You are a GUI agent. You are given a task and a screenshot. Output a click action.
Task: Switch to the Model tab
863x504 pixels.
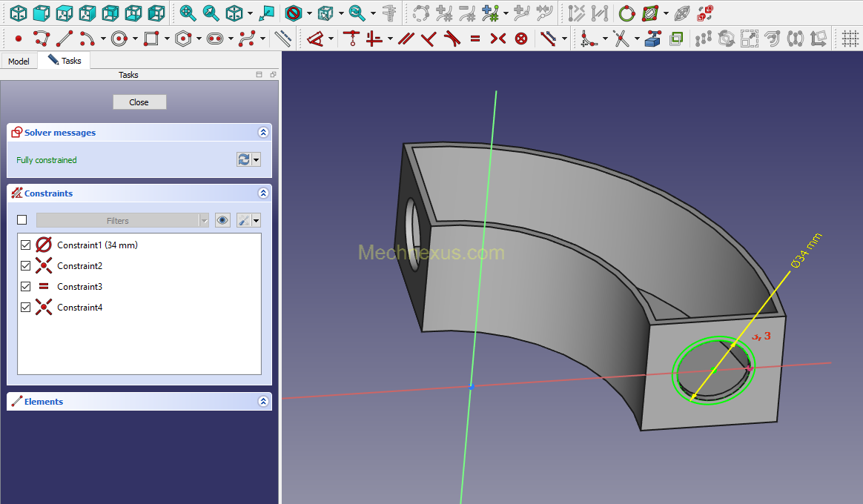[x=19, y=61]
